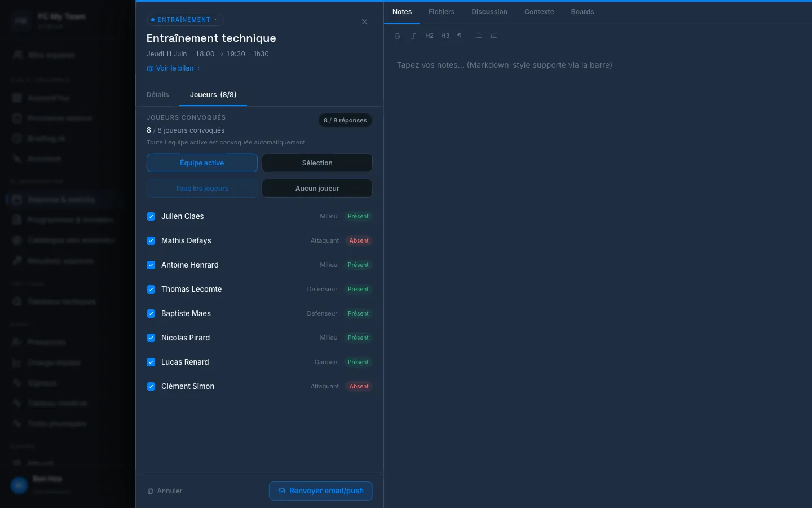Click the name Mathis Defays
The width and height of the screenshot is (812, 508).
186,241
